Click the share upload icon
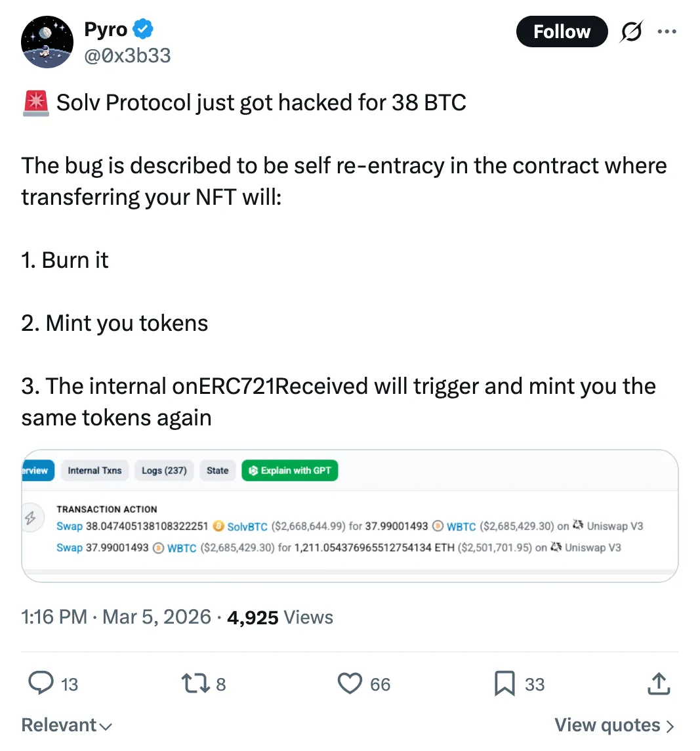The width and height of the screenshot is (700, 751). (658, 684)
